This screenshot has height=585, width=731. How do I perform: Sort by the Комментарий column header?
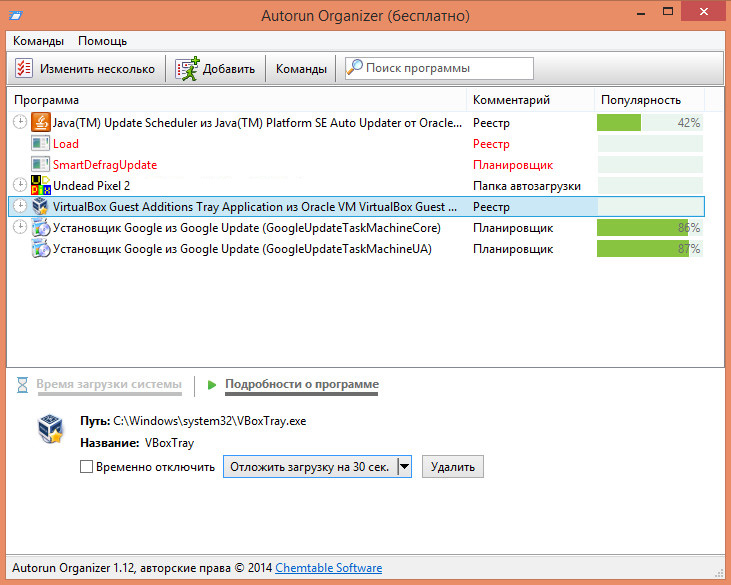pyautogui.click(x=531, y=100)
